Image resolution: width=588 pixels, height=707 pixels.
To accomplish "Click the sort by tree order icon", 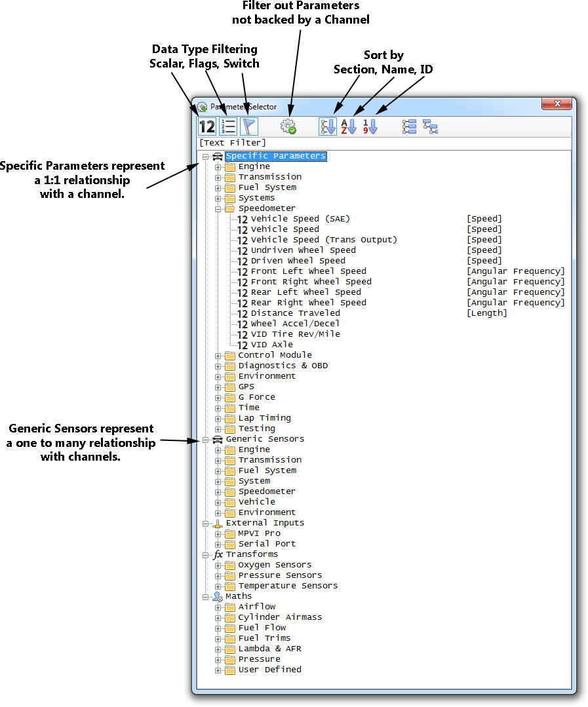I will pos(328,126).
